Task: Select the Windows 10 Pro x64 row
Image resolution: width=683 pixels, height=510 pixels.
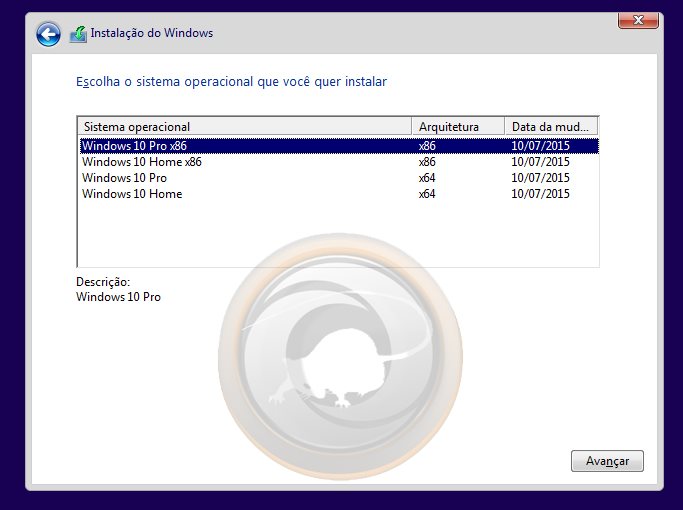Action: [x=339, y=178]
